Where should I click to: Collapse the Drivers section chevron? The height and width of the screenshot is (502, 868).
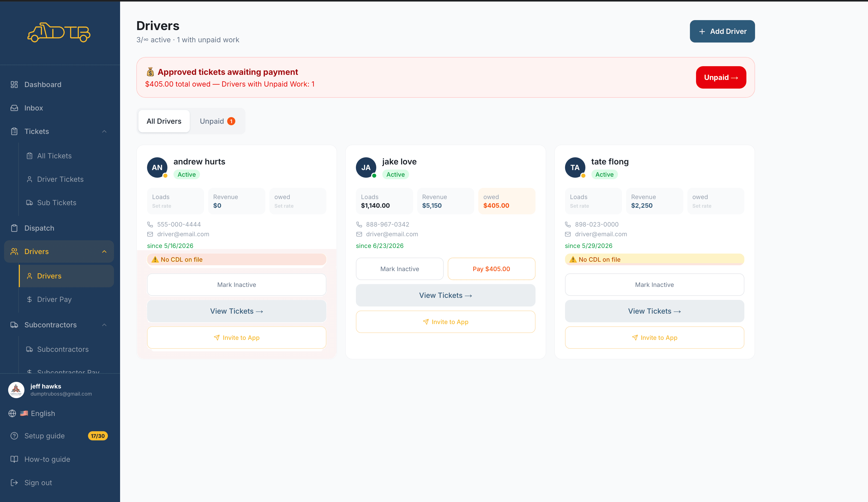coord(104,252)
